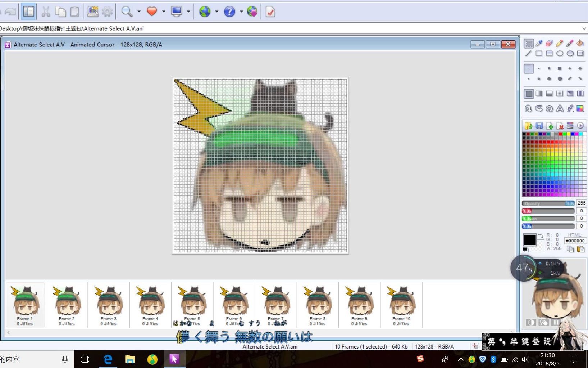Viewport: 588px width, 368px height.
Task: Click the globe with download arrow icon
Action: [x=252, y=12]
